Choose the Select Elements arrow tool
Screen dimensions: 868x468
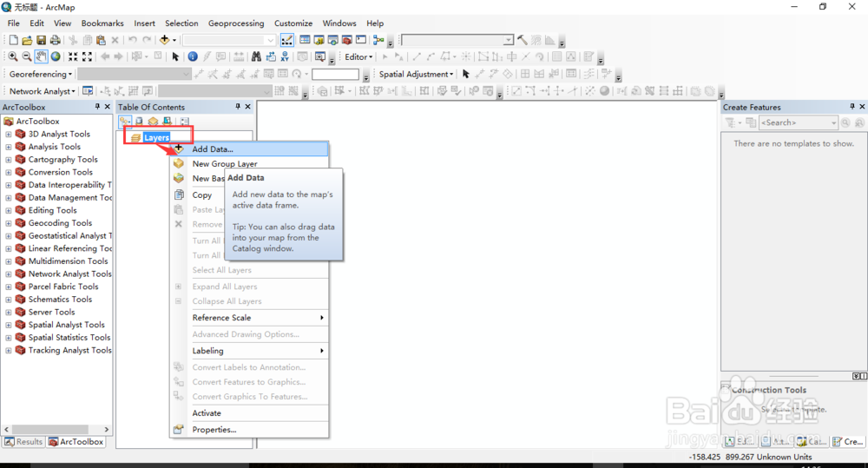pyautogui.click(x=175, y=56)
